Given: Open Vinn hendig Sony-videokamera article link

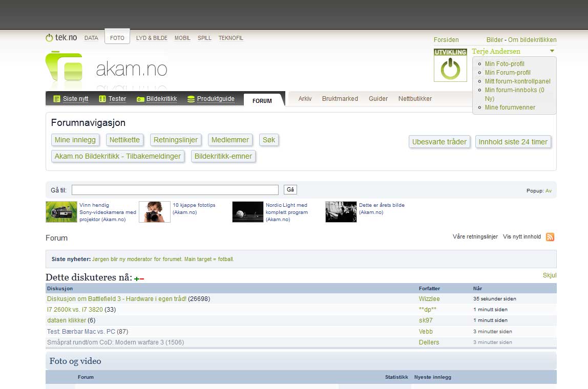Looking at the screenshot, I should pyautogui.click(x=108, y=212).
